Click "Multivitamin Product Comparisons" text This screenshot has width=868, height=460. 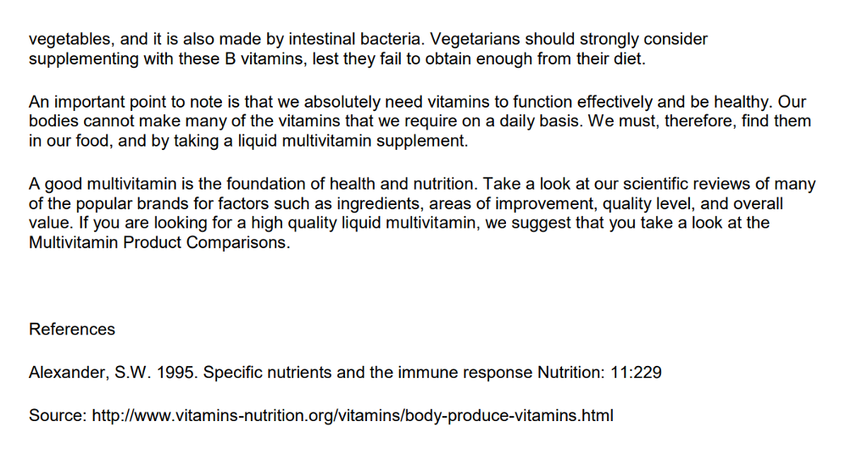(159, 243)
